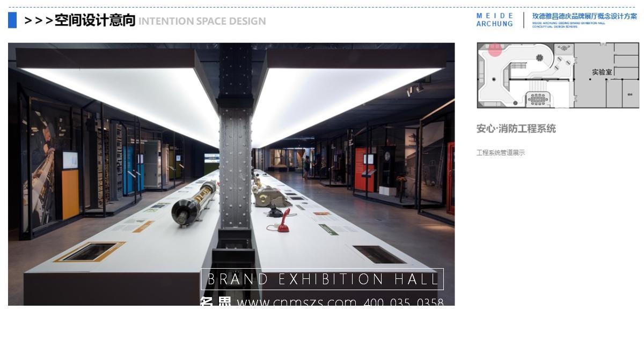Image resolution: width=644 pixels, height=362 pixels.
Task: Click the oval conference table on floor plan
Action: (537, 99)
